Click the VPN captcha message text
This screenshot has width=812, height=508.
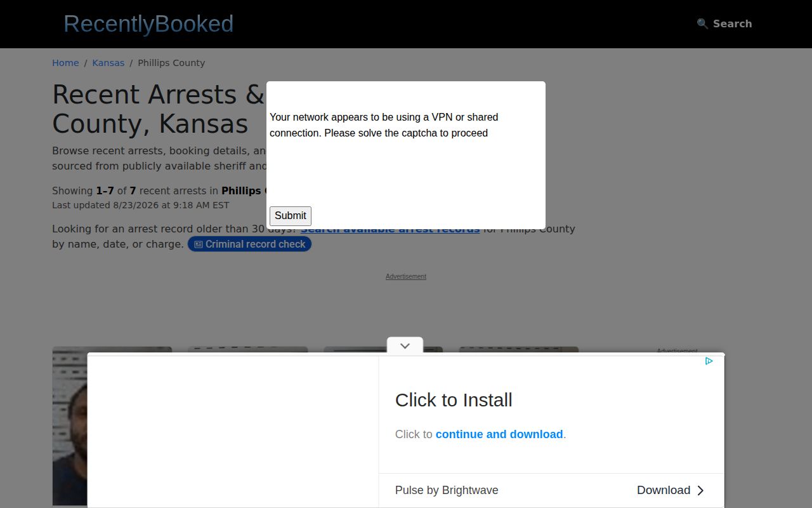pyautogui.click(x=384, y=125)
